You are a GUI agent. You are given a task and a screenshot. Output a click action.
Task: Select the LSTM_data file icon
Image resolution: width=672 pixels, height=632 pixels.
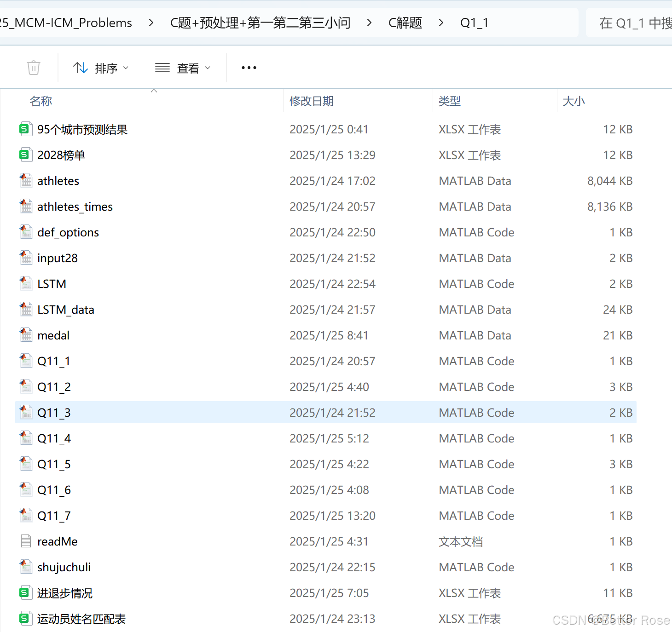point(26,310)
